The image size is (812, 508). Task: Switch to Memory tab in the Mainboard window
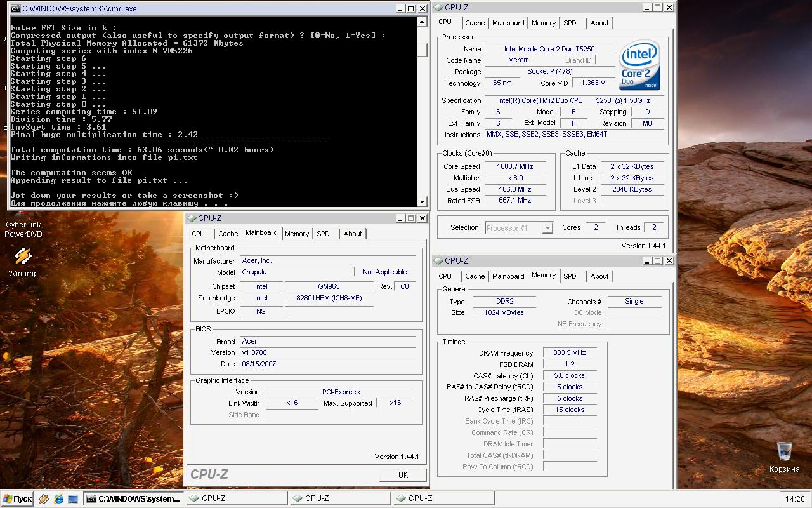[x=297, y=234]
